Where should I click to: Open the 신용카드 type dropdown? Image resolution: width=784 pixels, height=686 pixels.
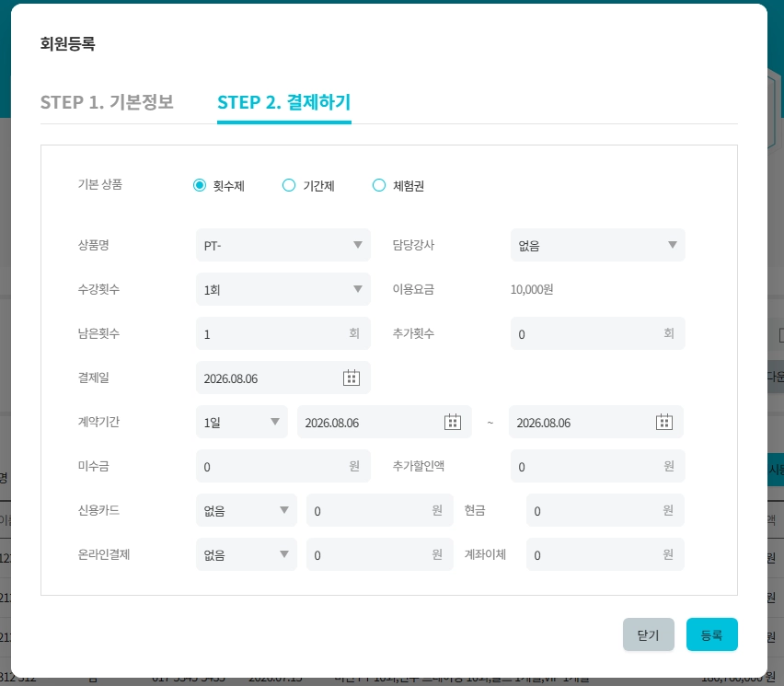click(x=246, y=510)
